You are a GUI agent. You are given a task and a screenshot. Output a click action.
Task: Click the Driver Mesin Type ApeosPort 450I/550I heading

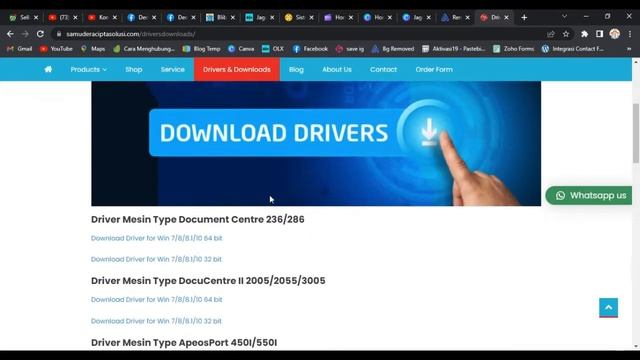pos(184,342)
